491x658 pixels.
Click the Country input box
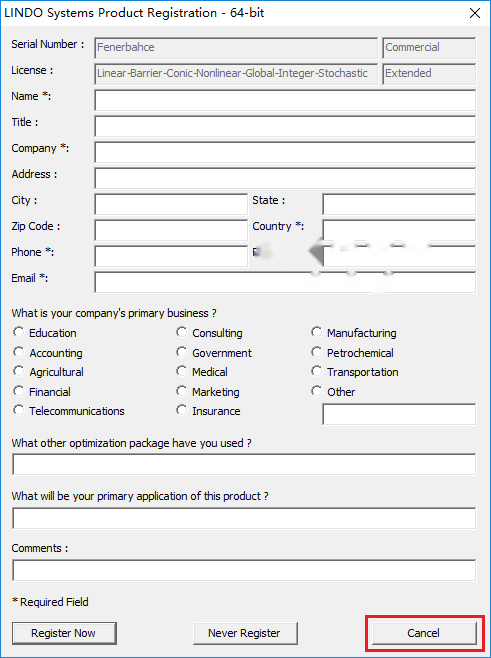(399, 230)
